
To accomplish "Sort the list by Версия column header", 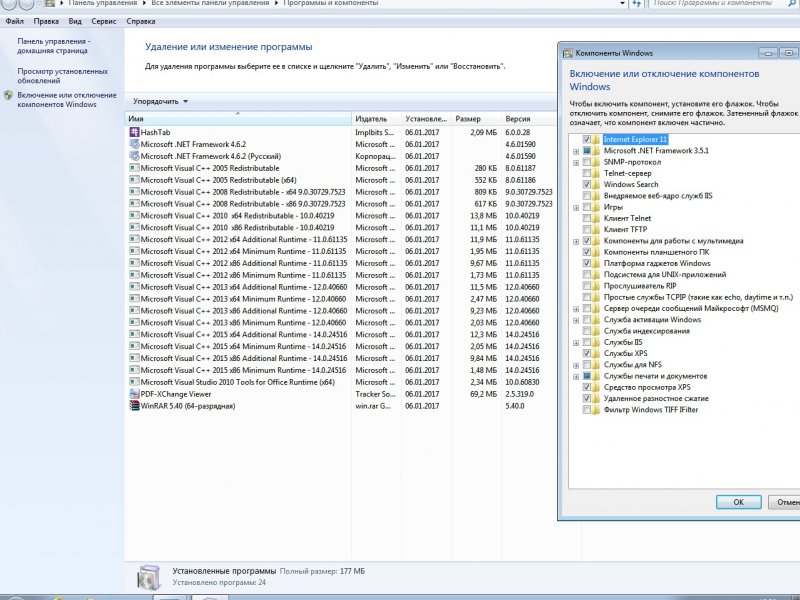I will pos(529,118).
